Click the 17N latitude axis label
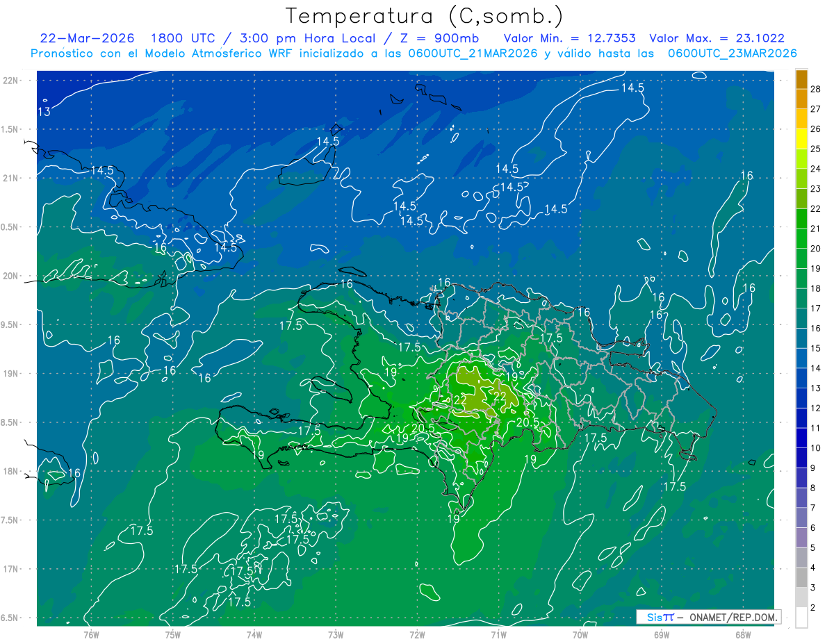 click(x=11, y=569)
